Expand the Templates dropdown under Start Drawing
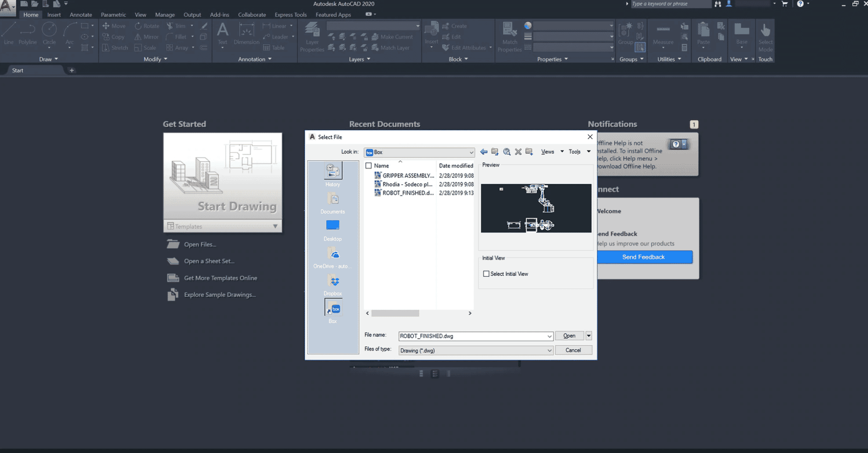The image size is (868, 453). point(275,226)
